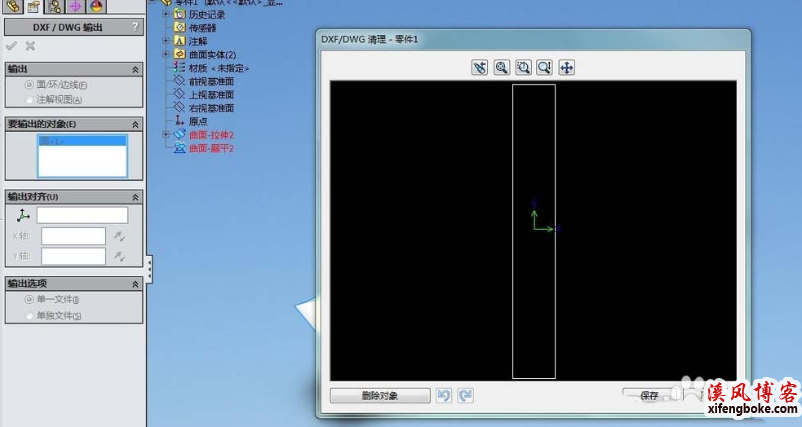Expand the 曲面实体(2) tree node
This screenshot has width=802, height=427.
[x=166, y=54]
